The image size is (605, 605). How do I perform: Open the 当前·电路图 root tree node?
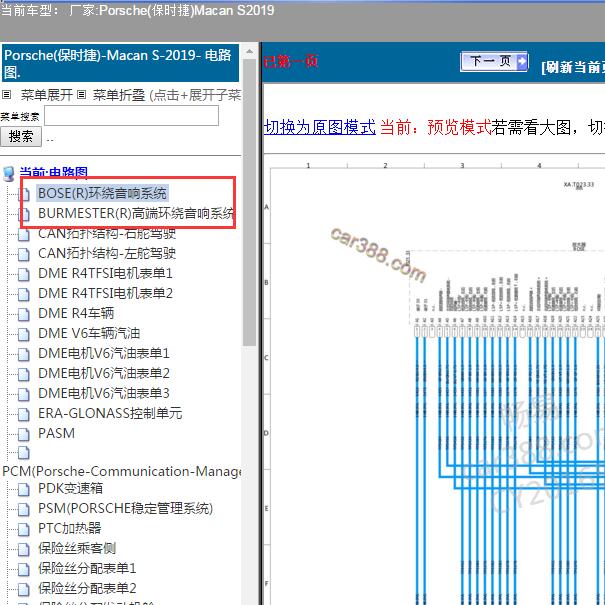coord(53,172)
